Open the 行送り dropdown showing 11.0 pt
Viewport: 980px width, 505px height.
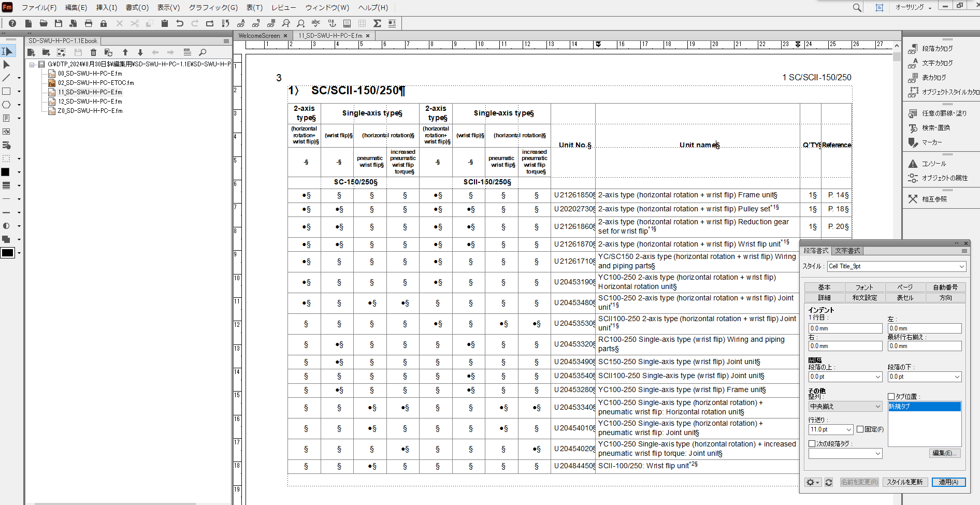pyautogui.click(x=831, y=429)
